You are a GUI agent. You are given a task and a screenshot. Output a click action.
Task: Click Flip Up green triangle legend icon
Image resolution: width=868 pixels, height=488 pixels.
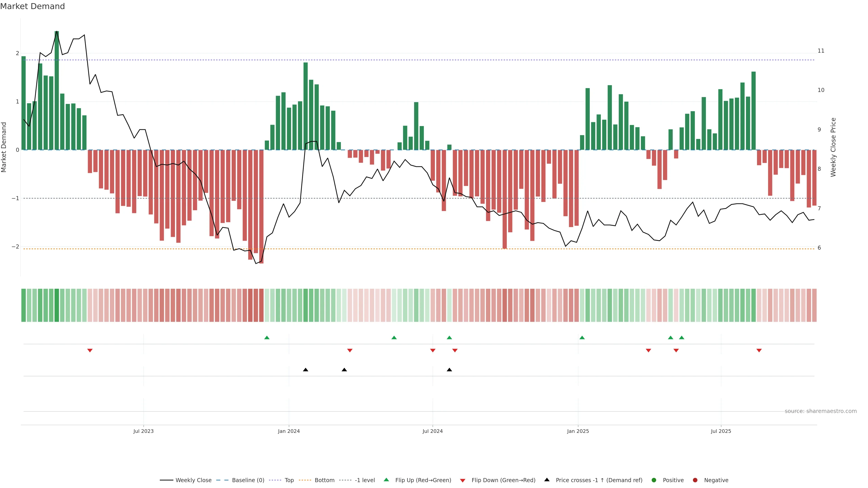pyautogui.click(x=387, y=480)
